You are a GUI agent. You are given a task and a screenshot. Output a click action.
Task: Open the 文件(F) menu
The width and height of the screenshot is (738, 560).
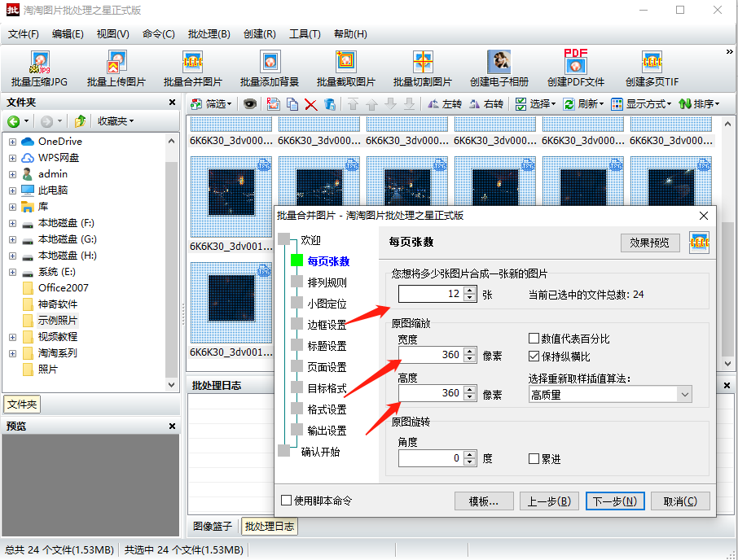click(x=24, y=34)
